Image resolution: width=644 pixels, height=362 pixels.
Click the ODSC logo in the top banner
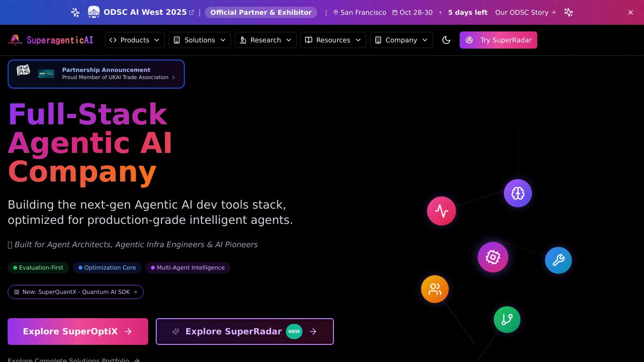tap(94, 12)
